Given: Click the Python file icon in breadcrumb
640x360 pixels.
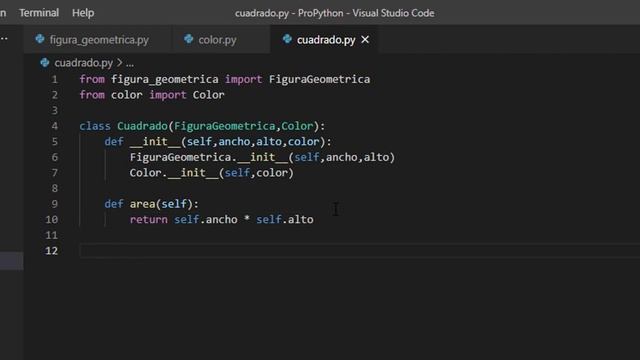Looking at the screenshot, I should coord(45,63).
